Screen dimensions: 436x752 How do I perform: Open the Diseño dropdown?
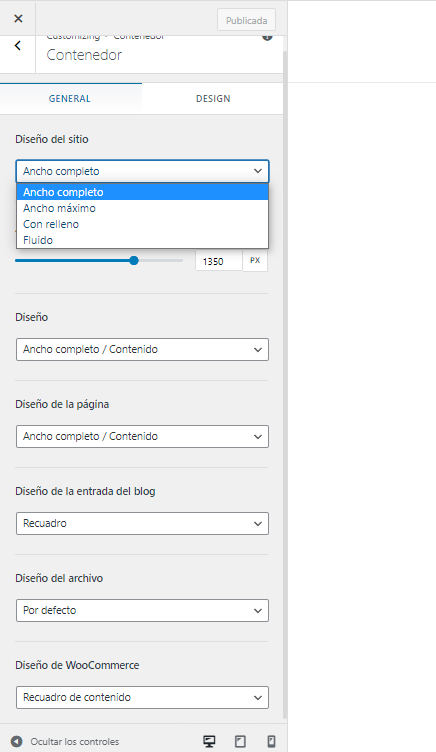pos(142,350)
